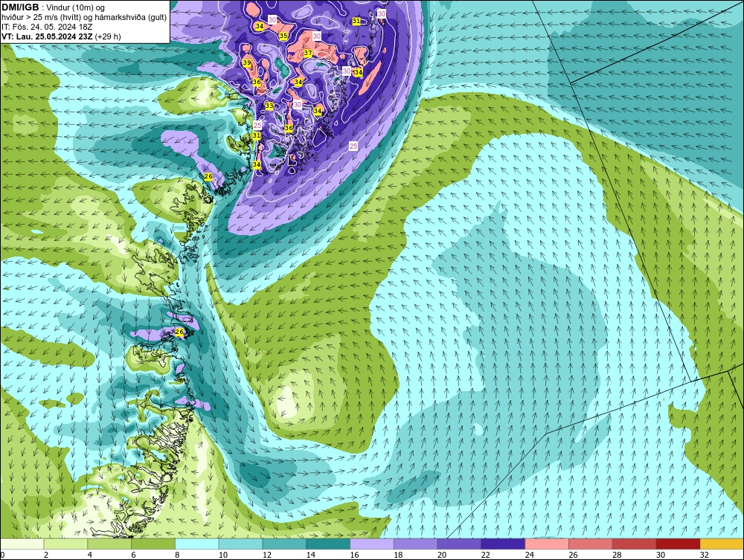Pick the 10–12 m/s legend swatch

tap(240, 544)
